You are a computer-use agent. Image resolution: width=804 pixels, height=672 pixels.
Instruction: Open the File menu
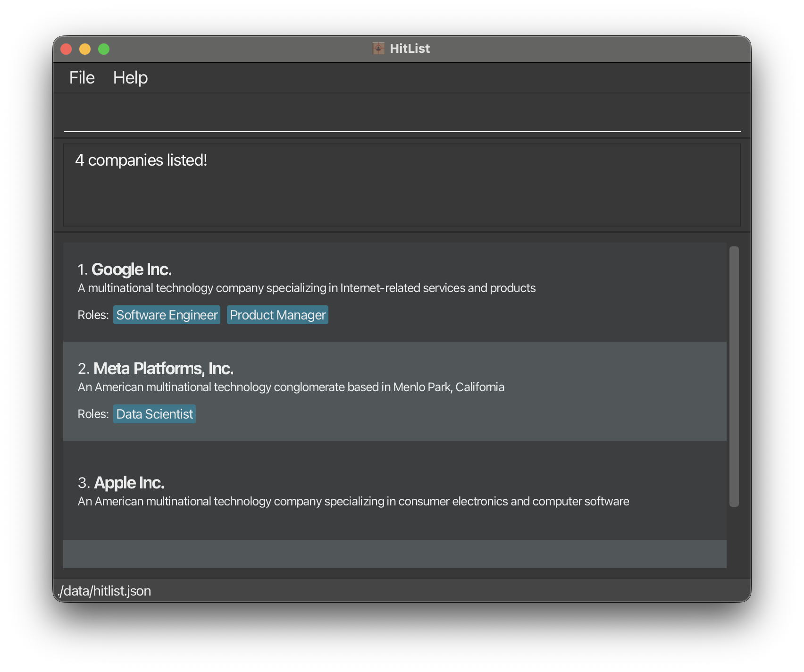pyautogui.click(x=82, y=78)
